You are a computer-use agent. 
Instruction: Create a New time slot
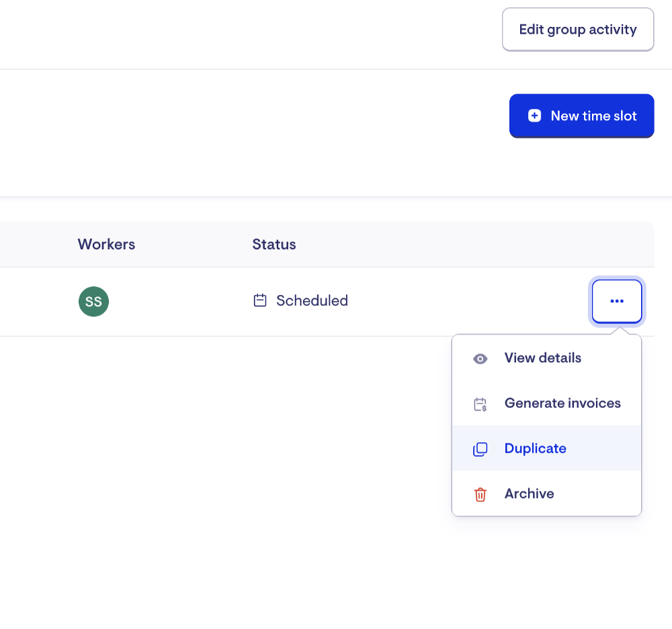tap(581, 116)
